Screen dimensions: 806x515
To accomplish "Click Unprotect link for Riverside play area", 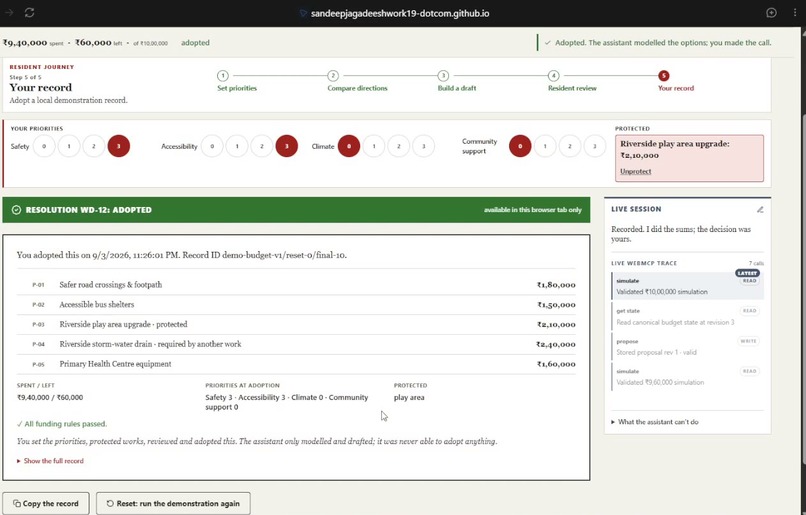I will click(635, 172).
